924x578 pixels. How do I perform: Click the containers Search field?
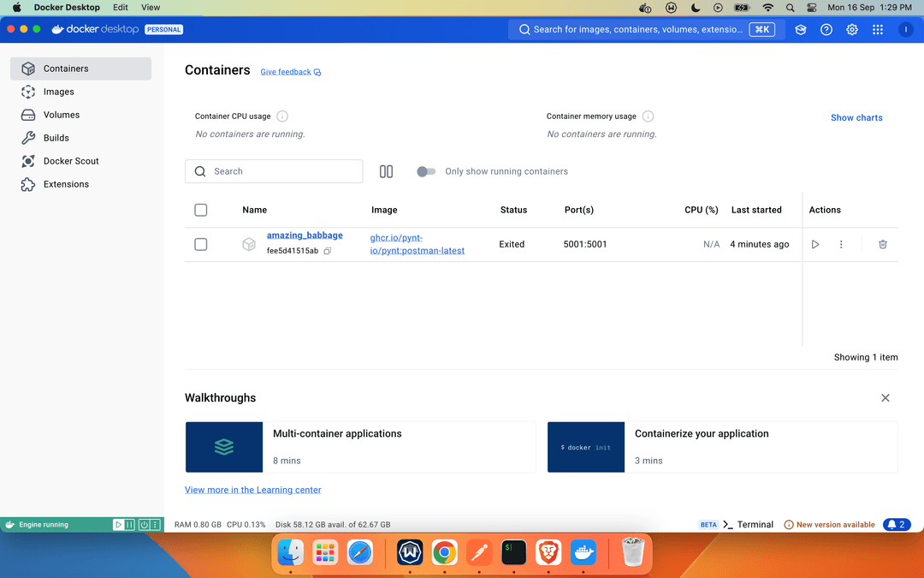(274, 171)
